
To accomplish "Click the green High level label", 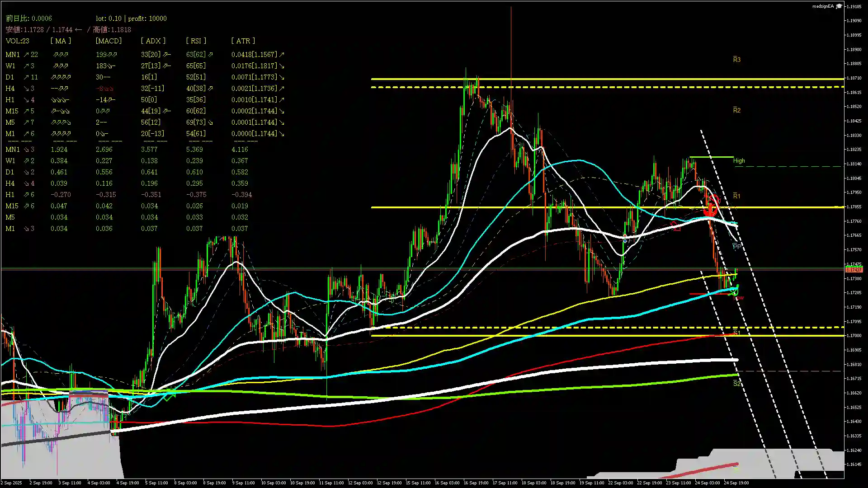I will point(739,161).
